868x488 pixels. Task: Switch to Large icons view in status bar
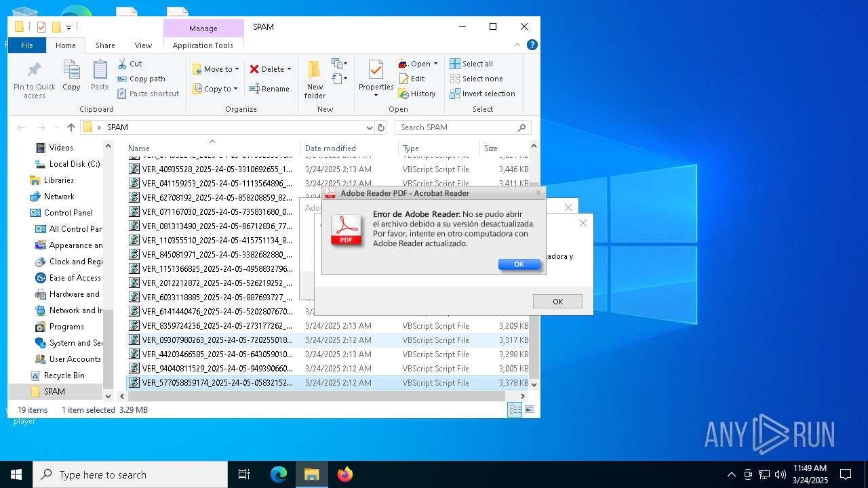(x=530, y=409)
